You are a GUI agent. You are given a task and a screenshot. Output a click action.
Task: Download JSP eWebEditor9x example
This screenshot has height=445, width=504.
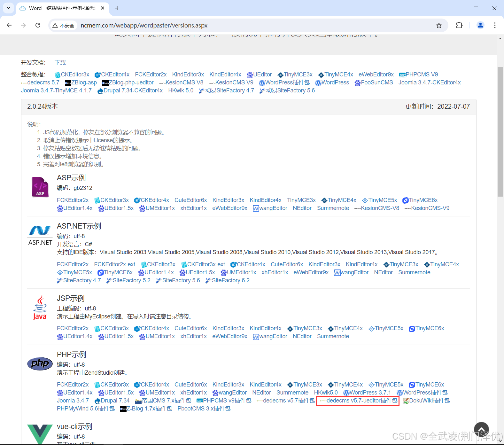click(x=230, y=336)
